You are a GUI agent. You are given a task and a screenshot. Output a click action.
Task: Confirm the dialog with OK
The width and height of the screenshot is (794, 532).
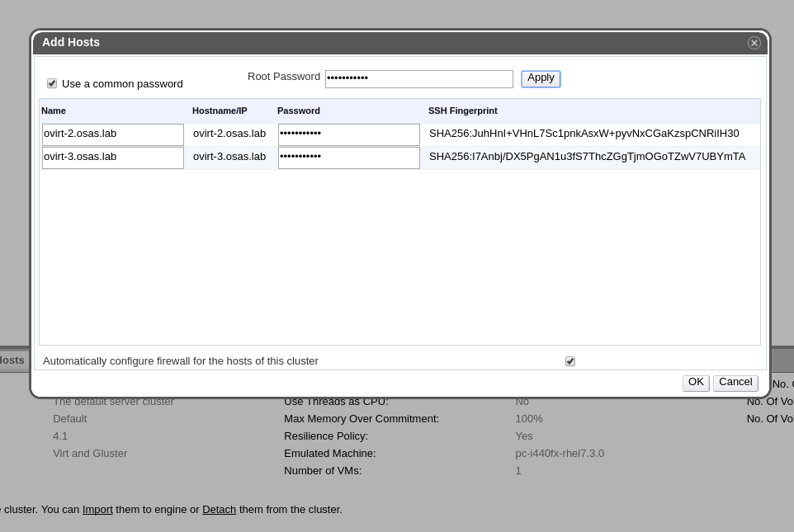coord(695,383)
